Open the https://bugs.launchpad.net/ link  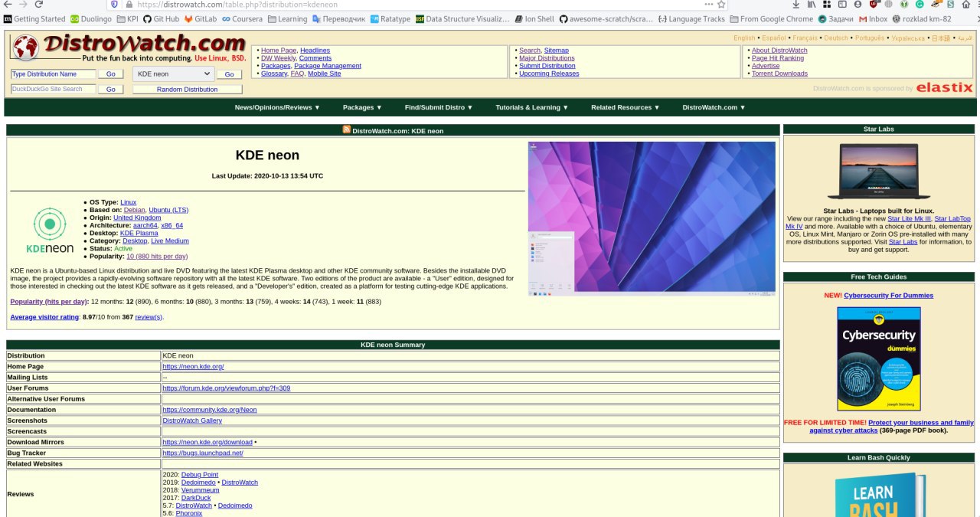pos(203,453)
